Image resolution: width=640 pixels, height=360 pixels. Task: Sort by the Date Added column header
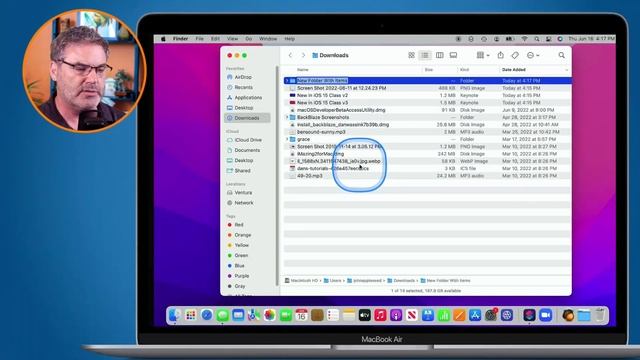(x=513, y=70)
